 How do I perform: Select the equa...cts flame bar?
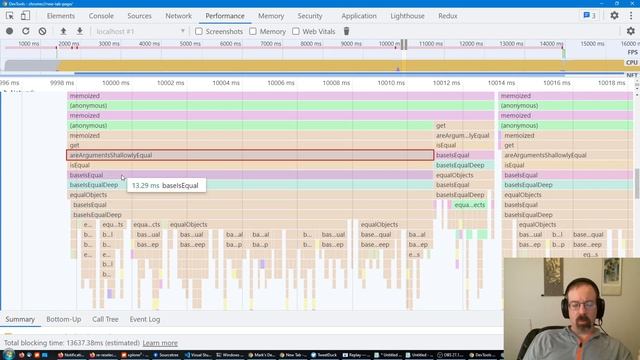click(x=147, y=224)
